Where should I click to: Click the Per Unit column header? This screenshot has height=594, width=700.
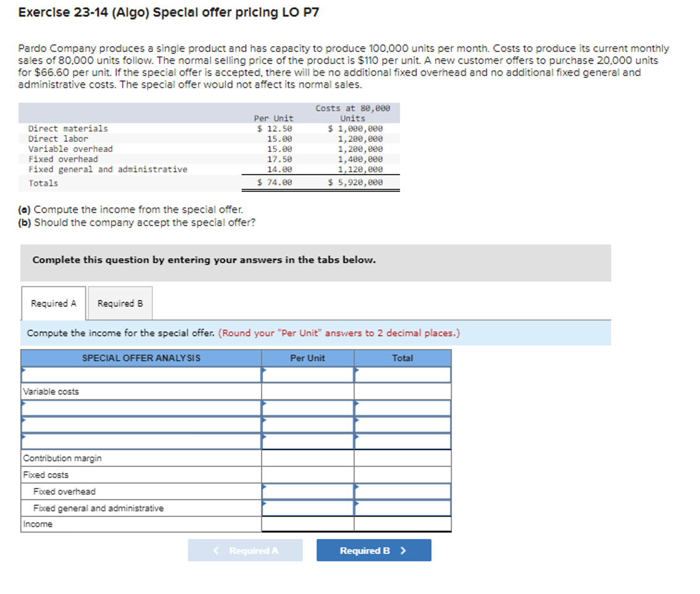pyautogui.click(x=307, y=358)
